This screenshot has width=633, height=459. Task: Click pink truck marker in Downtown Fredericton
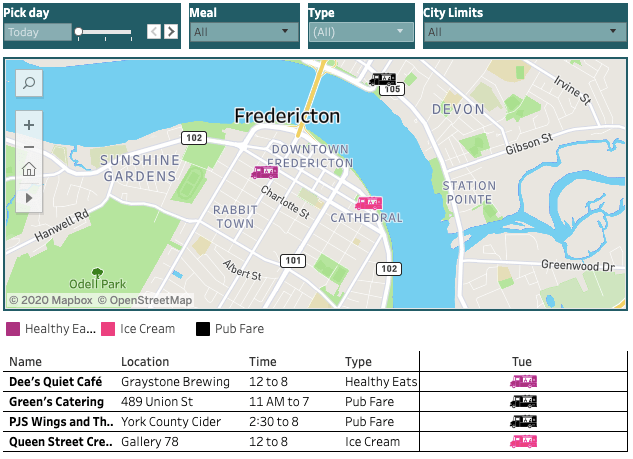point(264,172)
